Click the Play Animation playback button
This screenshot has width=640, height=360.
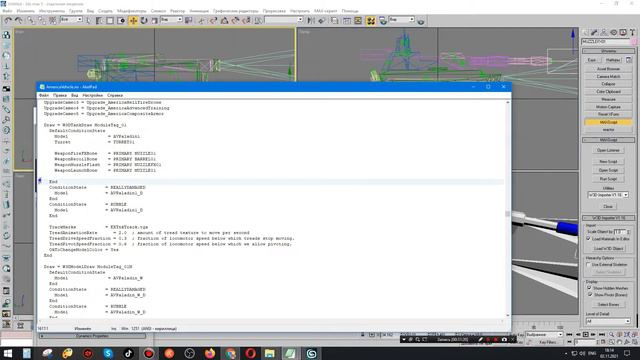586,335
